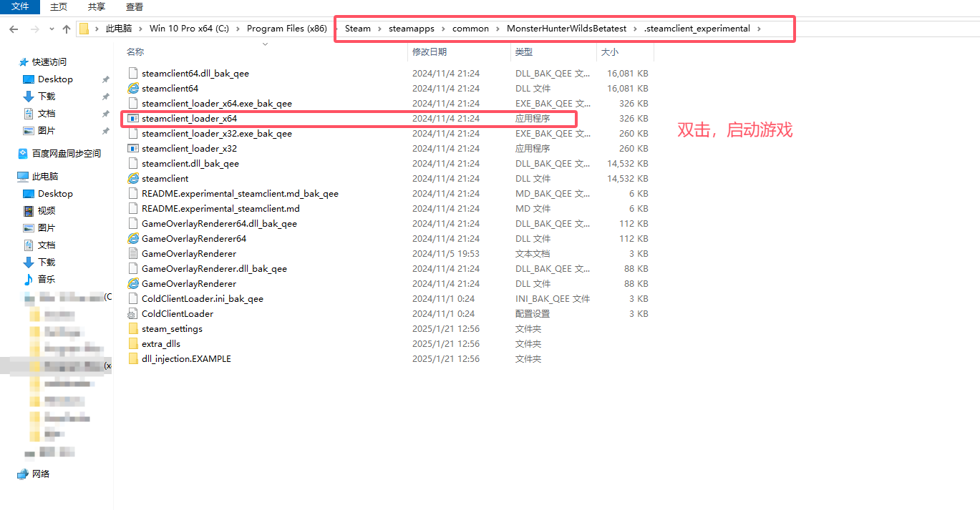Click the 视频 film icon in sidebar
The height and width of the screenshot is (510, 980).
[29, 211]
